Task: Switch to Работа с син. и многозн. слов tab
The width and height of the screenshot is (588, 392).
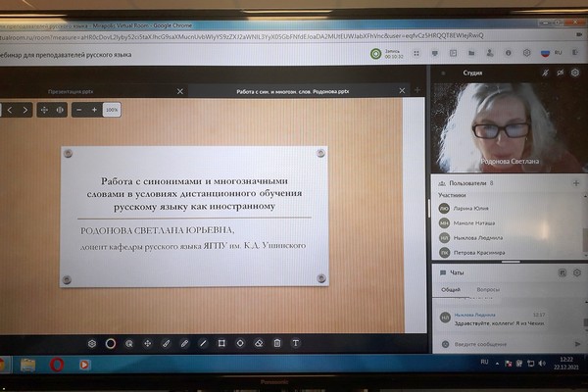Action: point(292,91)
